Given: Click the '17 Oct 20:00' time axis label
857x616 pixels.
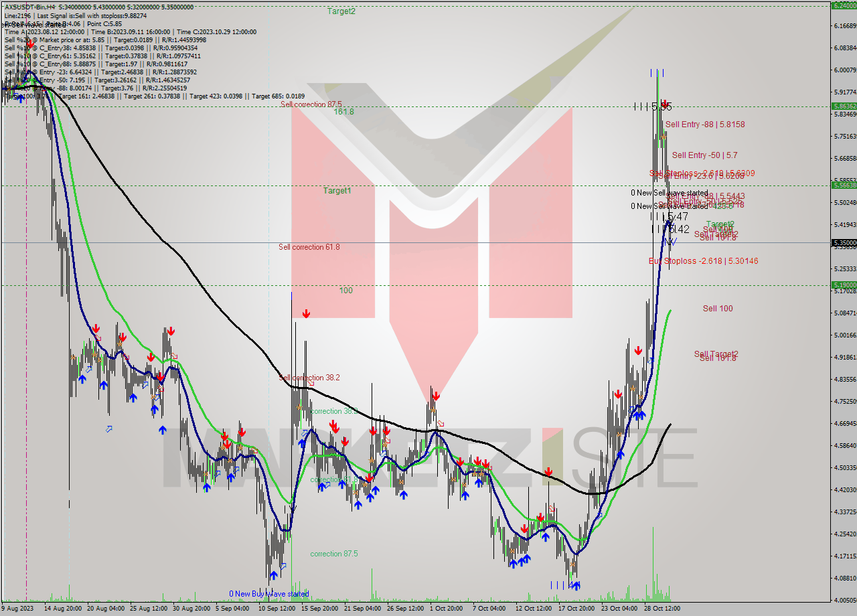Looking at the screenshot, I should click(576, 609).
